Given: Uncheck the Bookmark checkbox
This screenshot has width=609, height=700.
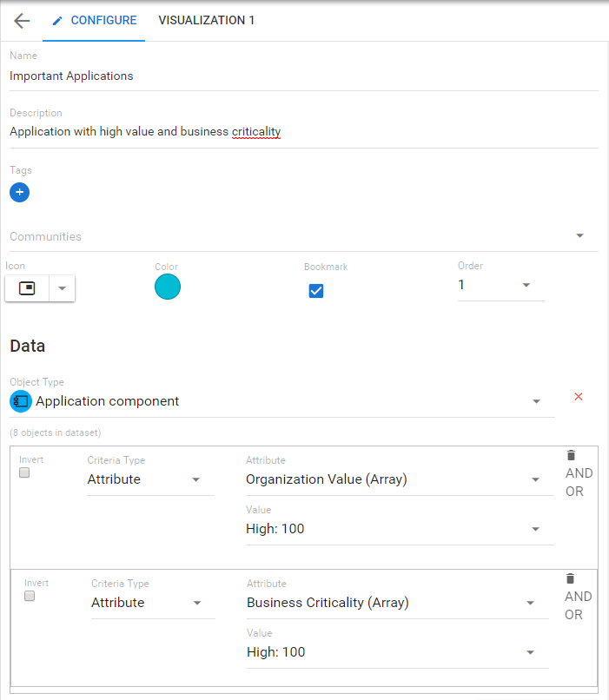Looking at the screenshot, I should tap(316, 291).
